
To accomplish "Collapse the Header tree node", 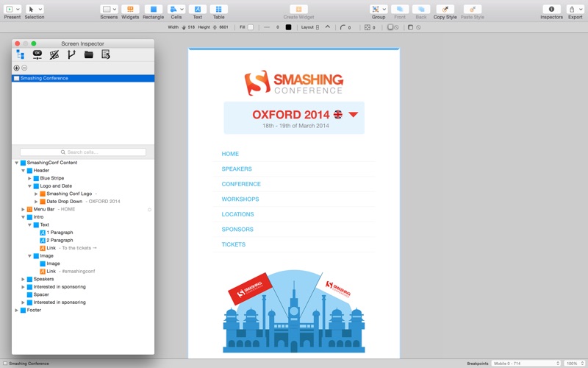I will click(24, 171).
